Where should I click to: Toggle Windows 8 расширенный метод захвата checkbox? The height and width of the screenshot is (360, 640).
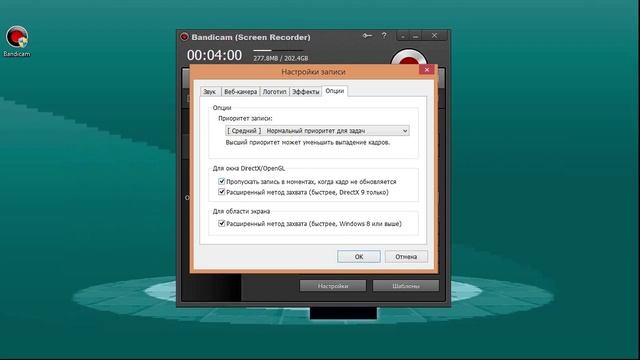222,223
